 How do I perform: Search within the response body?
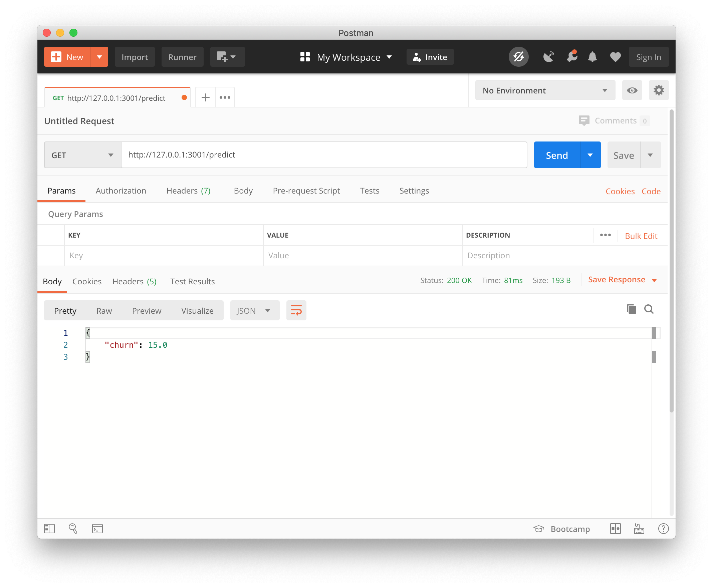649,309
